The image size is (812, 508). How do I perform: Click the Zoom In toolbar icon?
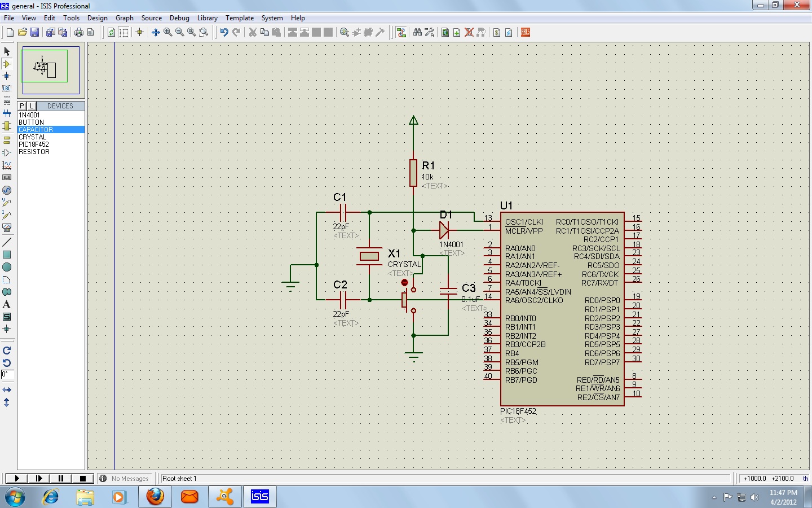pyautogui.click(x=167, y=32)
